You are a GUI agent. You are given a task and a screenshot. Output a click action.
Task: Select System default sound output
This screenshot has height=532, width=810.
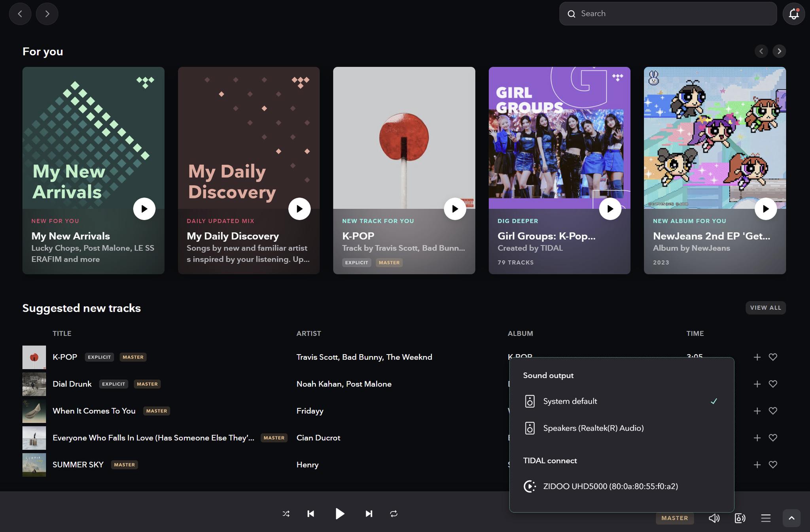click(x=622, y=401)
